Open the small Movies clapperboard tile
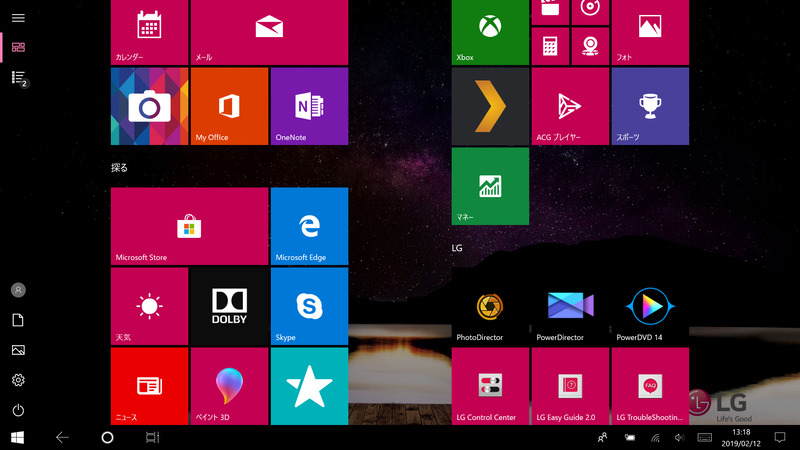 point(550,12)
